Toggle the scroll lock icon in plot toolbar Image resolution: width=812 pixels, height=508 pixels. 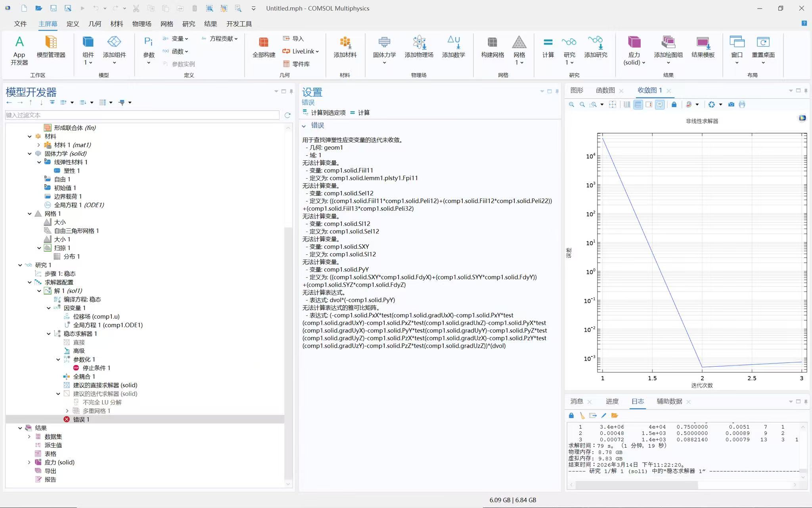click(674, 104)
